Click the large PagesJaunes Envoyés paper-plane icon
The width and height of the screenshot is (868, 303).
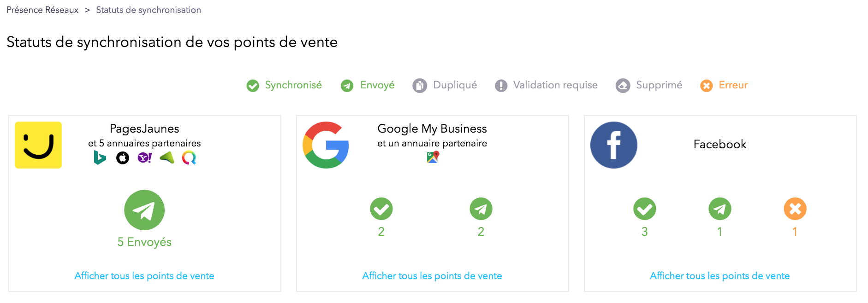point(144,210)
